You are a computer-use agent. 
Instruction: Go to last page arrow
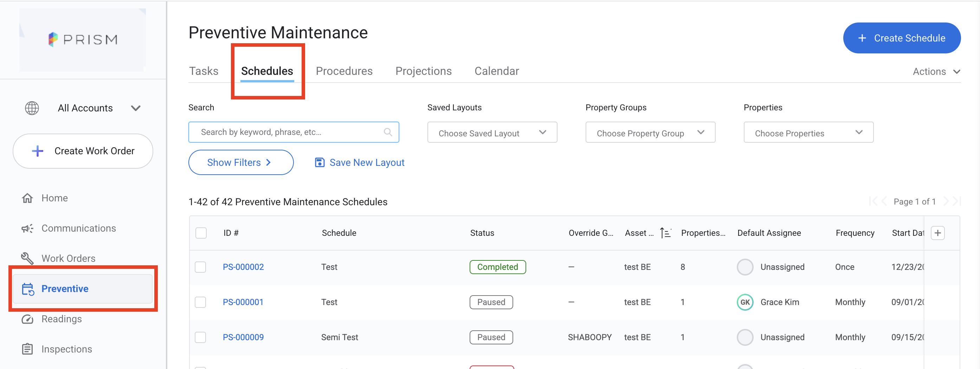click(957, 201)
